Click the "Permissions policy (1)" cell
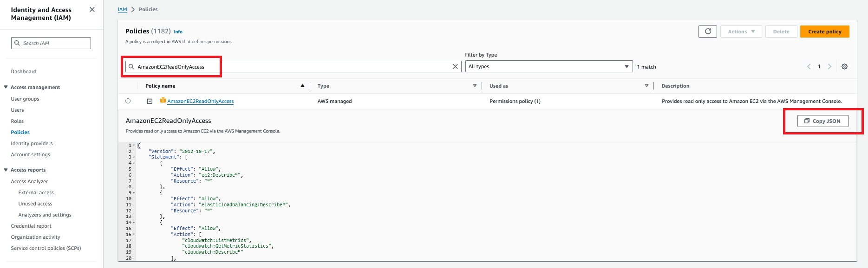 [515, 101]
